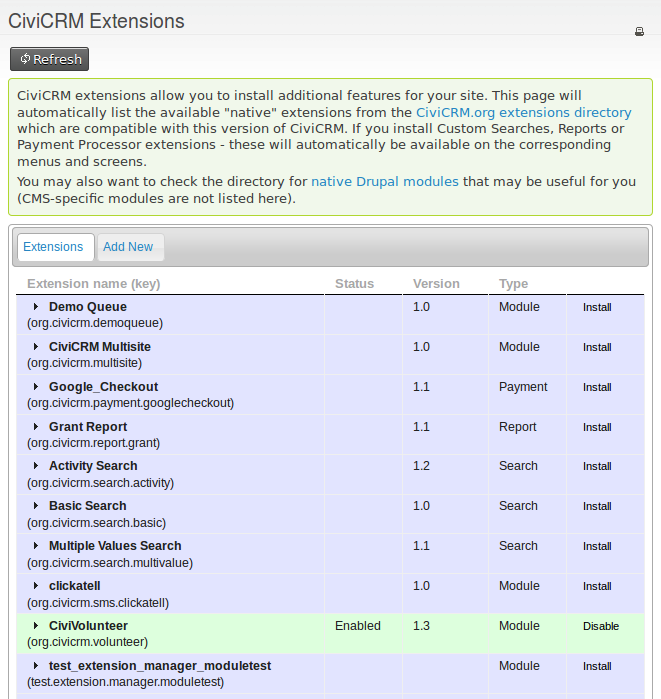This screenshot has height=699, width=661.
Task: Expand the Demo Queue extension details
Action: point(36,307)
